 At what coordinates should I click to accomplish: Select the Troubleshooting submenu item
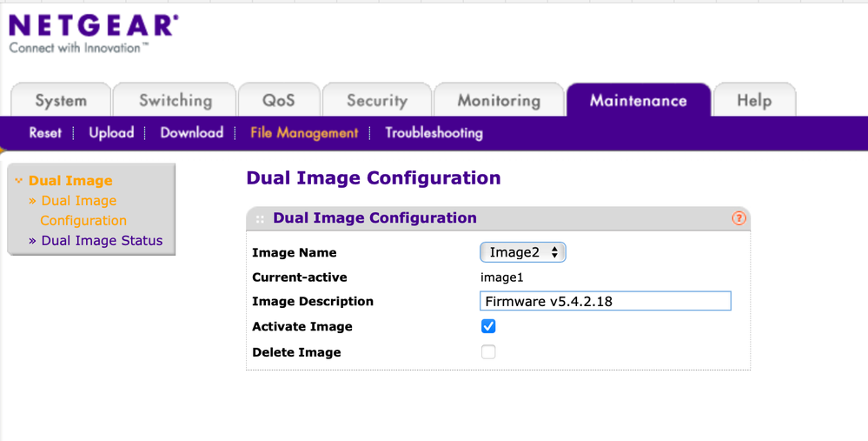click(434, 133)
